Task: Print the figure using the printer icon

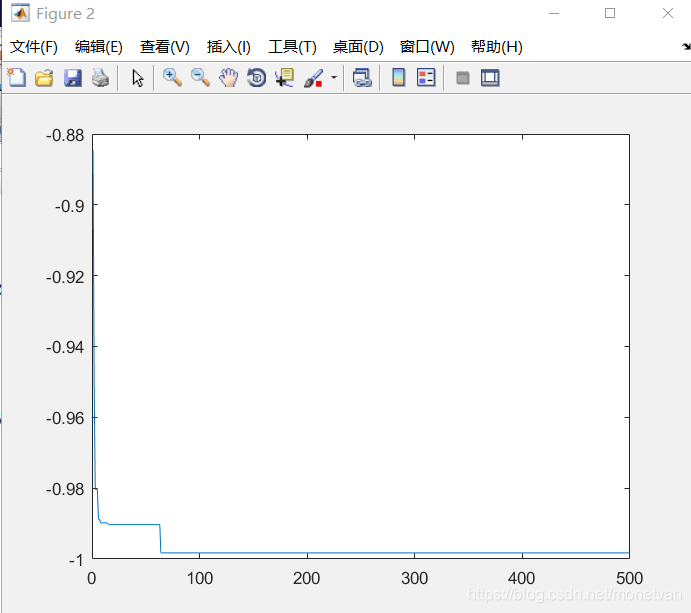Action: click(100, 78)
